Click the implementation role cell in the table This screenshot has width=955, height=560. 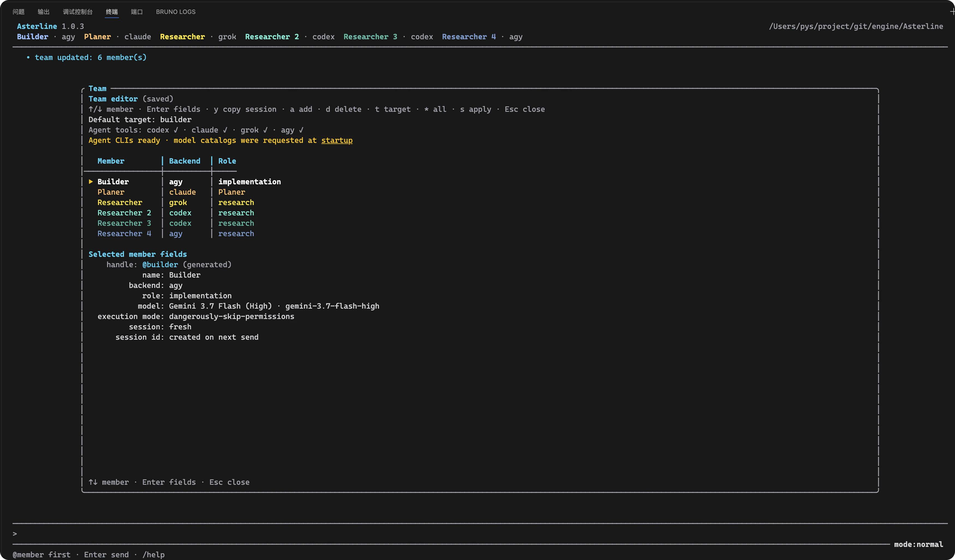249,182
